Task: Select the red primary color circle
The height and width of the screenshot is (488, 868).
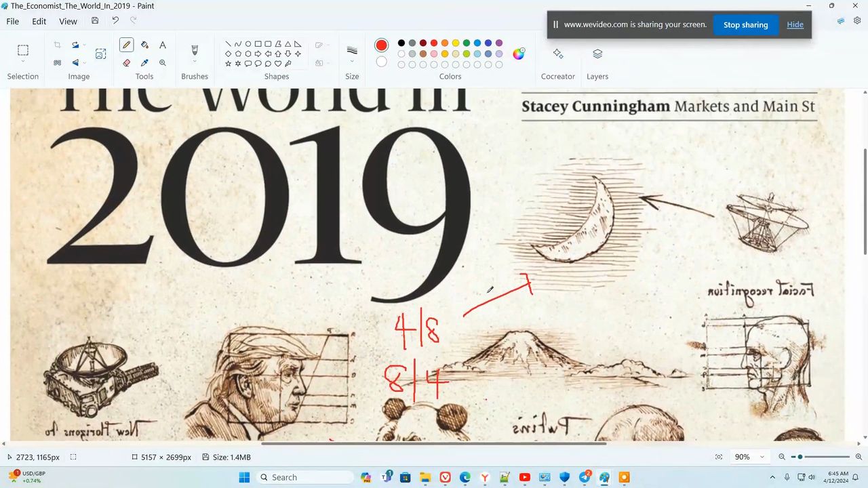Action: pyautogui.click(x=382, y=45)
